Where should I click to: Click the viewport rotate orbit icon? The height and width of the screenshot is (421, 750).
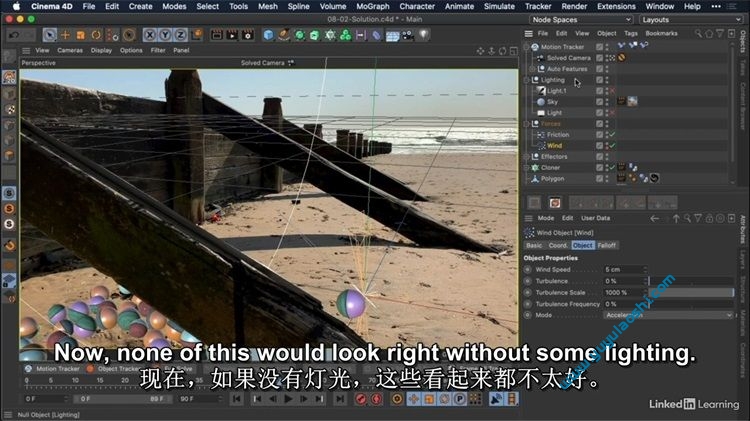(502, 51)
